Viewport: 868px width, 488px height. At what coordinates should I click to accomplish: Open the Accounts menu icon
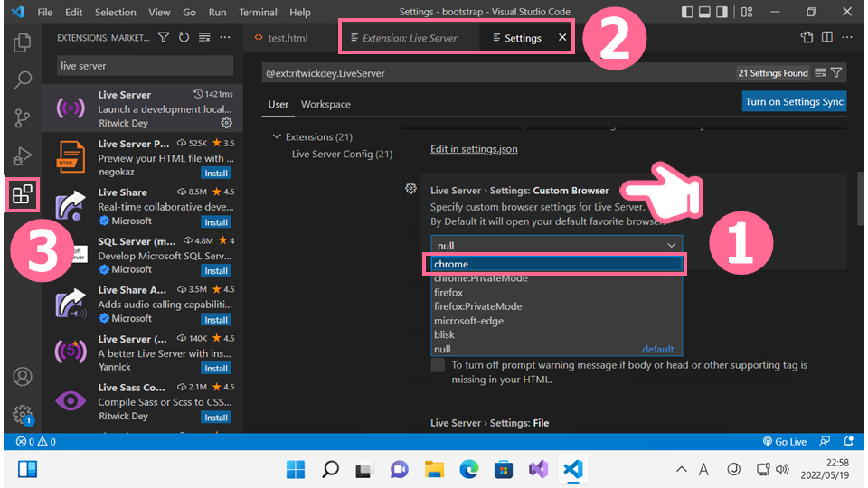click(x=22, y=376)
